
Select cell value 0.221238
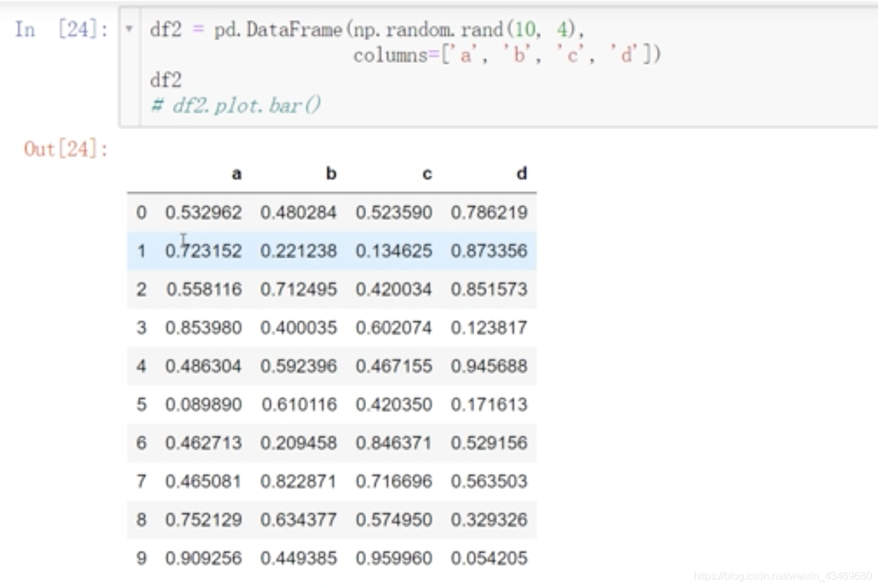(x=299, y=251)
